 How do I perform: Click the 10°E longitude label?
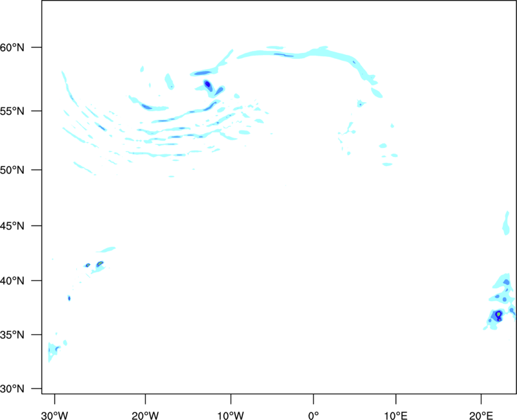tap(396, 415)
